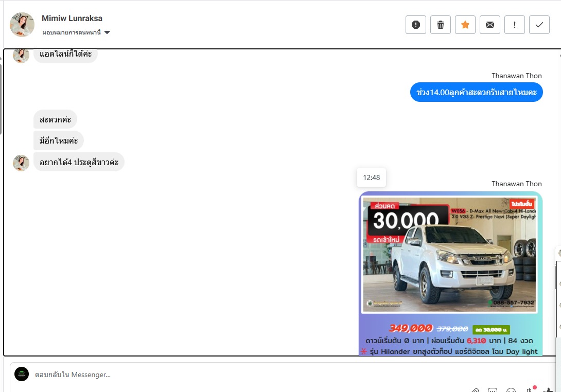
Task: Mark conversation done with the checkmark button
Action: 539,25
